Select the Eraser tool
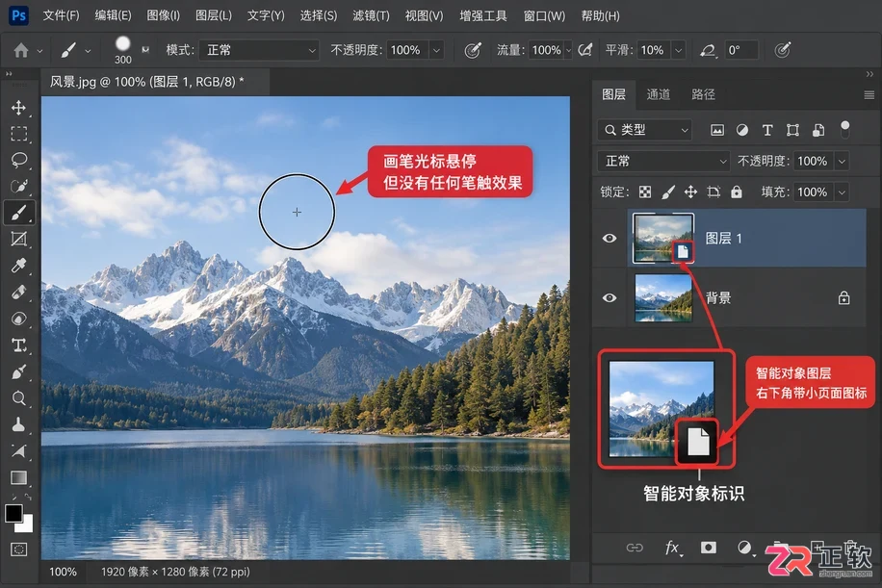The image size is (882, 588). click(18, 293)
